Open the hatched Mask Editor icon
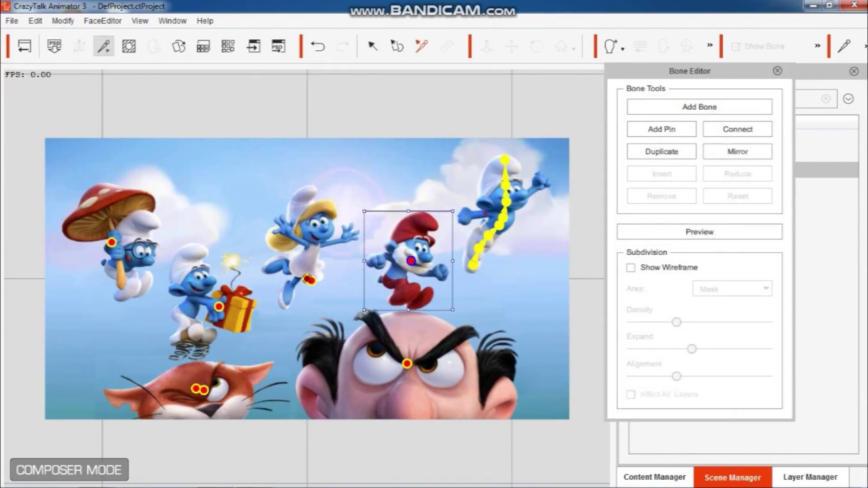The image size is (868, 488). pyautogui.click(x=129, y=46)
